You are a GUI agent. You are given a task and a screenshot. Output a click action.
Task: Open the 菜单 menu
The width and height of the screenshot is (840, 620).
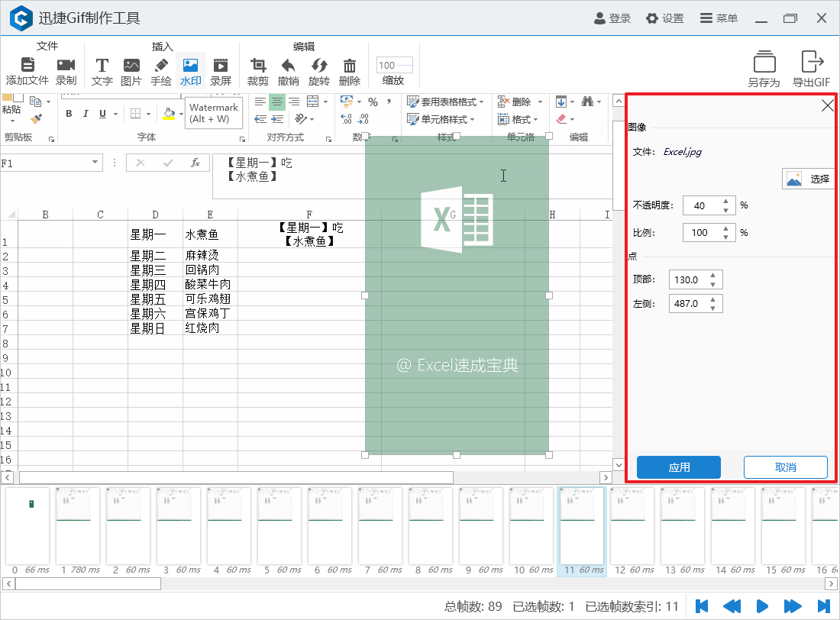[x=719, y=20]
